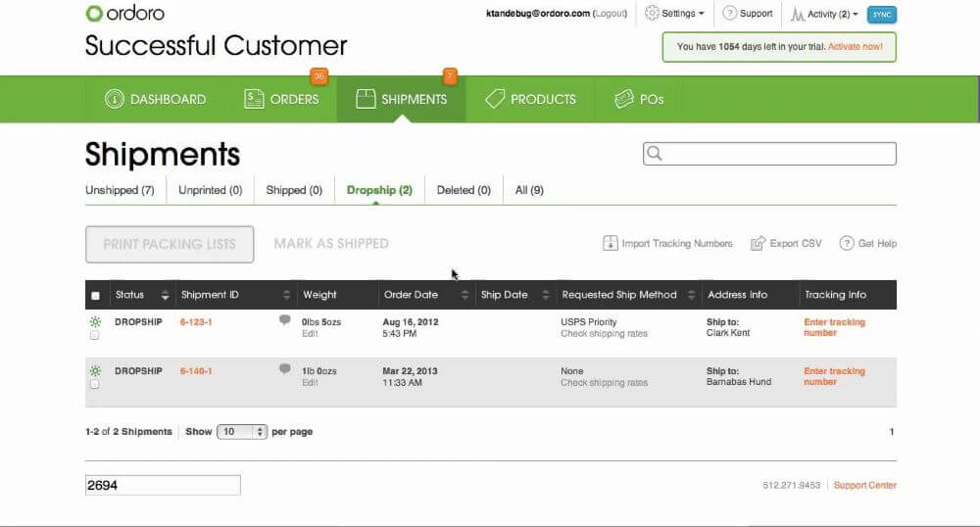Click the field containing 2694
980x527 pixels.
[x=163, y=485]
